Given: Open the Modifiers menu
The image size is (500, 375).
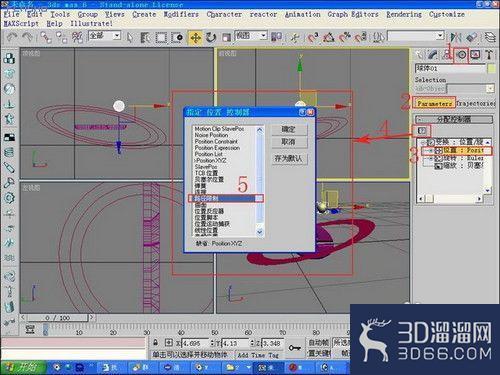Looking at the screenshot, I should [x=181, y=14].
